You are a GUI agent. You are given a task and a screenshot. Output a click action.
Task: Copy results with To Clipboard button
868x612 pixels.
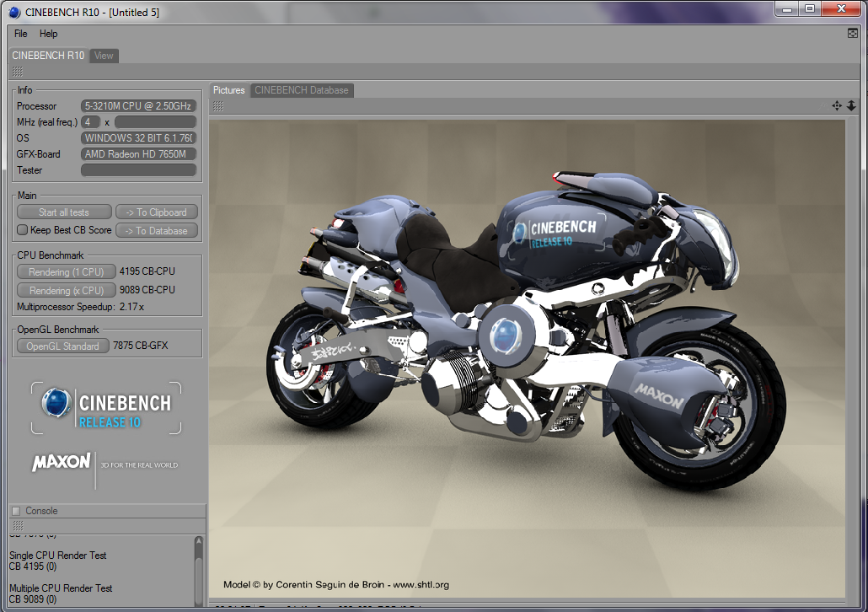point(156,212)
